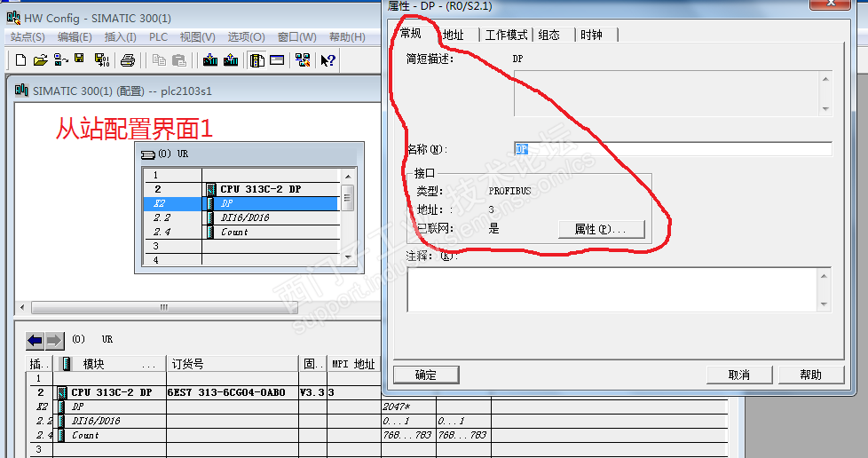Viewport: 868px width, 458px height.
Task: Toggle the hardware catalog icon
Action: [256, 59]
